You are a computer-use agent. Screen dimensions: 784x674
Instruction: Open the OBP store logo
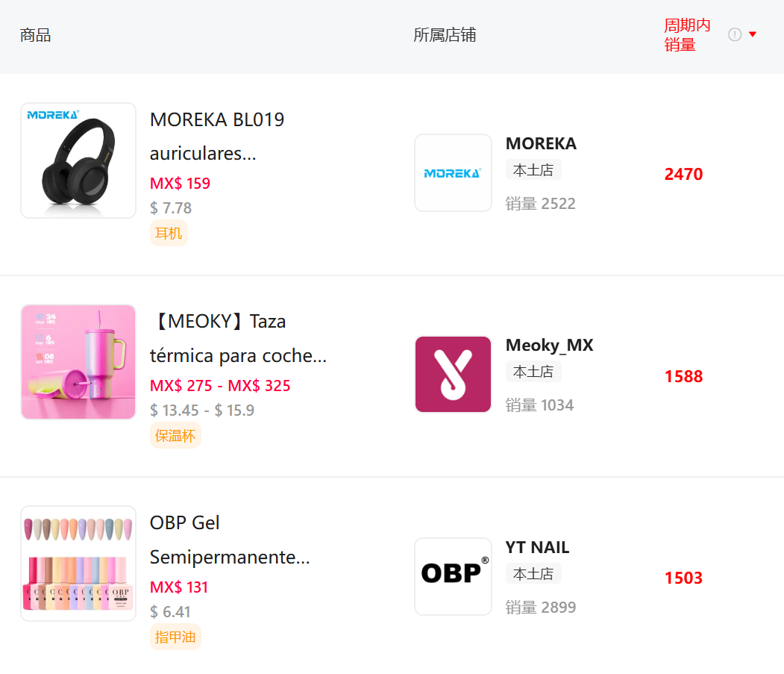(x=453, y=576)
